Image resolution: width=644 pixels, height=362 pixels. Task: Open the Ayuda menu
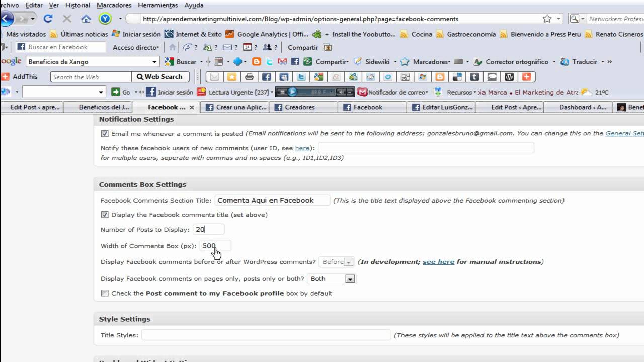(x=194, y=5)
